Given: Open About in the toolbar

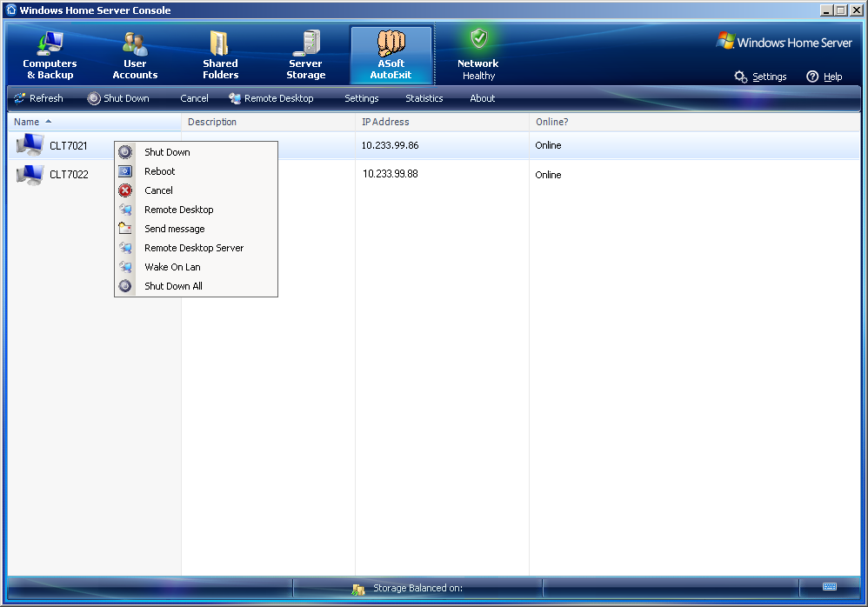Looking at the screenshot, I should (x=482, y=98).
